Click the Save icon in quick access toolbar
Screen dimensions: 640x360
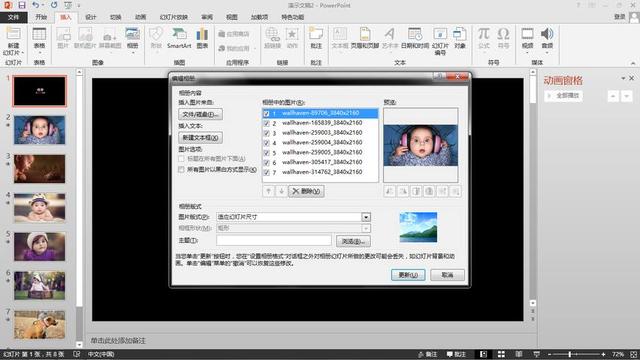tap(22, 5)
